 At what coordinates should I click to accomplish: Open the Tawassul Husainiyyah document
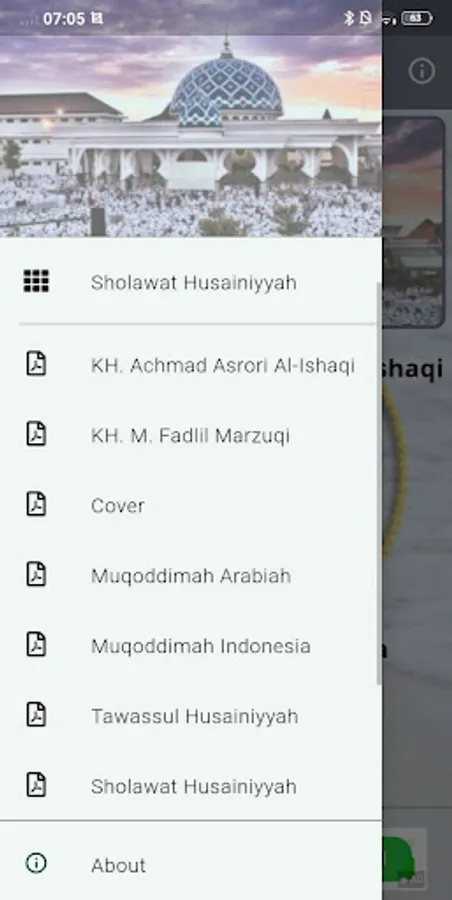point(191,715)
